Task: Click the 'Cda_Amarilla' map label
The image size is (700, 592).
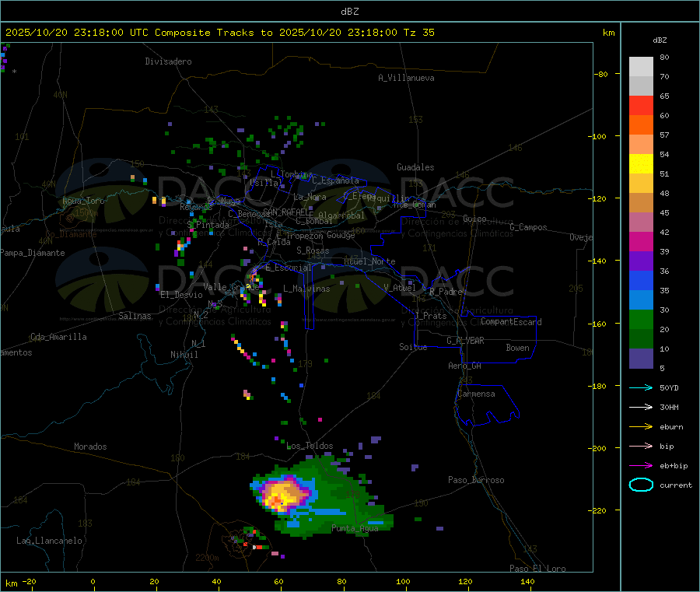Action: (59, 337)
